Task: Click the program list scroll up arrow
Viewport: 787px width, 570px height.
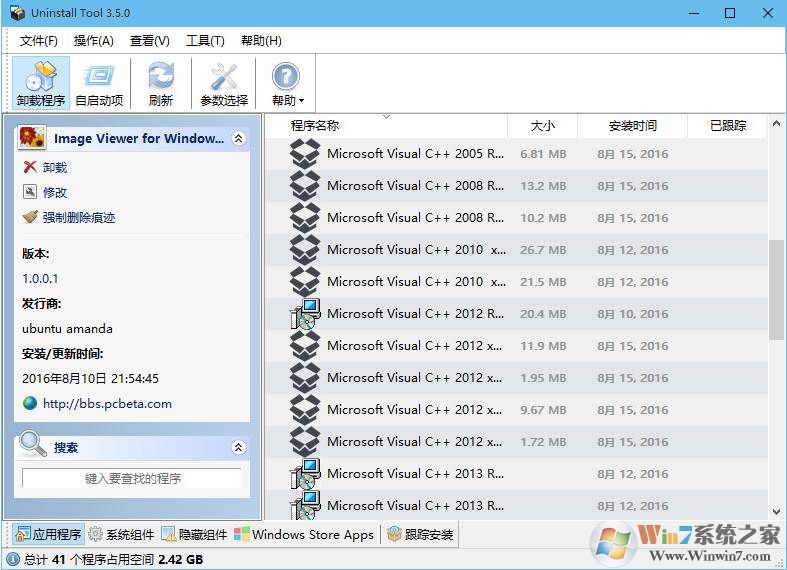Action: point(776,123)
